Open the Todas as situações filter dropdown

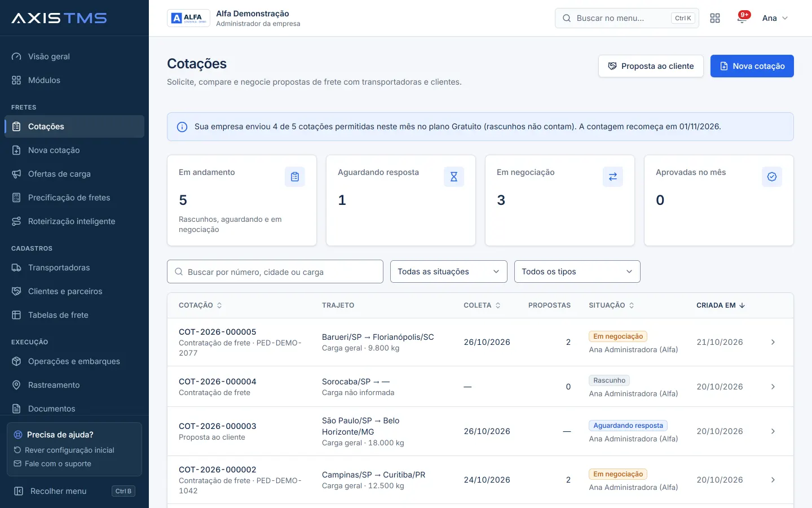(x=449, y=271)
